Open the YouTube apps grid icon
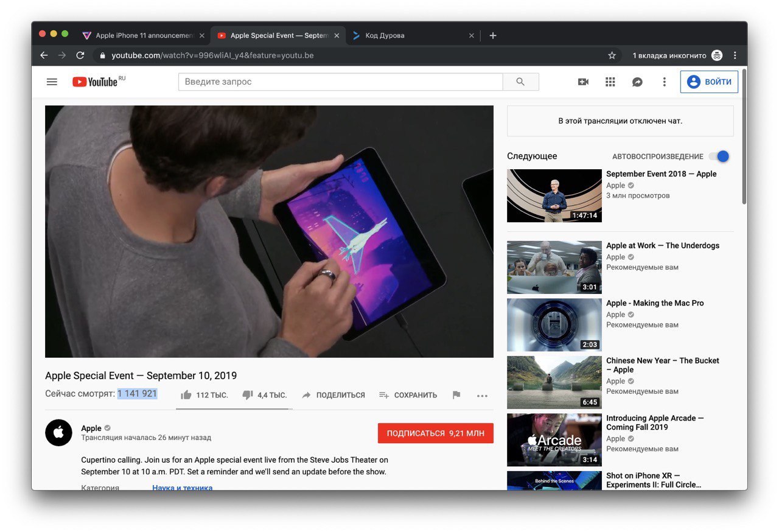This screenshot has width=779, height=532. coord(610,82)
